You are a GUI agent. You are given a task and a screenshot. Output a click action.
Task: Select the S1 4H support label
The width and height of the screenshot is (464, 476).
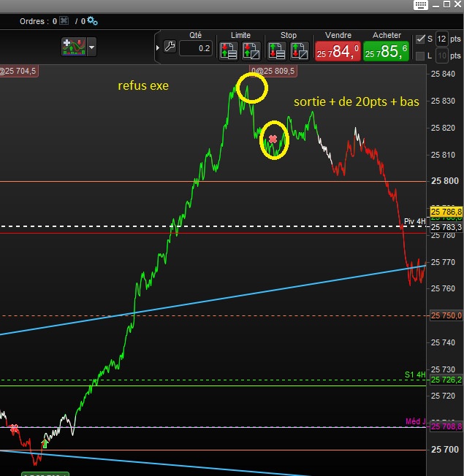[415, 375]
